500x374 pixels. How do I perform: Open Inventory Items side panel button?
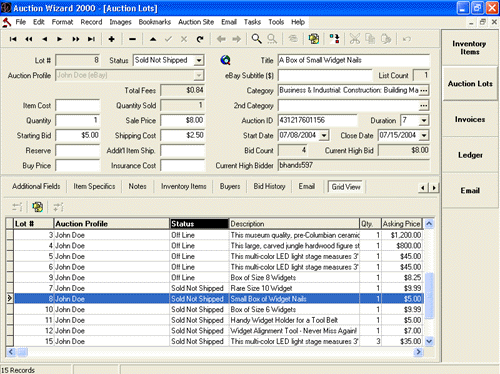coord(470,48)
